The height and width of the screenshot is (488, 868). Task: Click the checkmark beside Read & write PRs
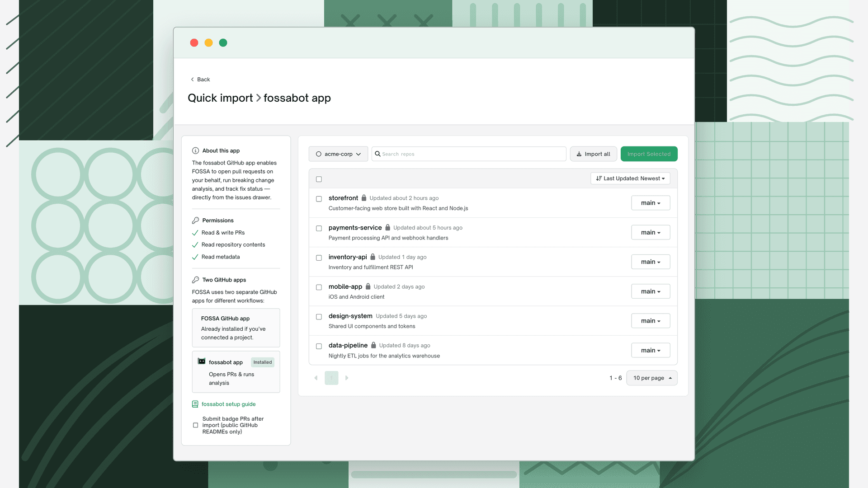coord(195,233)
